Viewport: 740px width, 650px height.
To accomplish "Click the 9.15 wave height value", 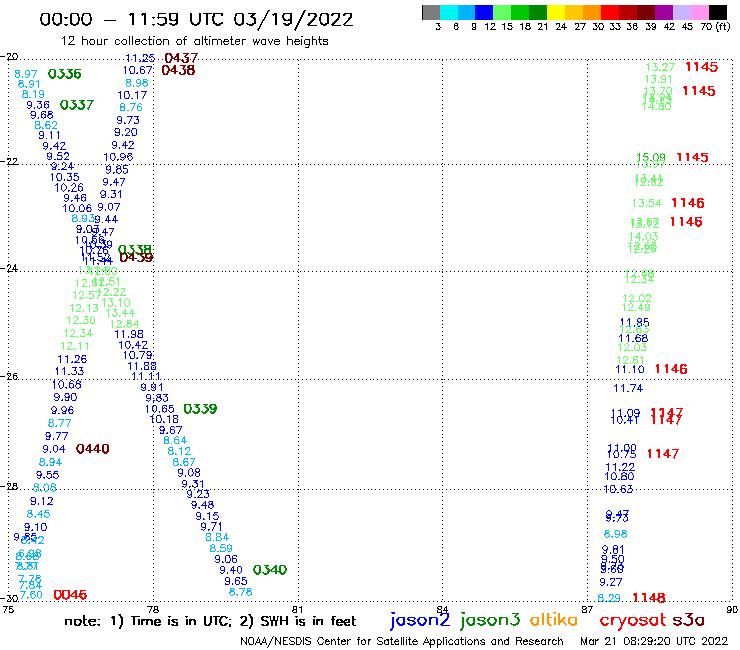I will coord(207,516).
